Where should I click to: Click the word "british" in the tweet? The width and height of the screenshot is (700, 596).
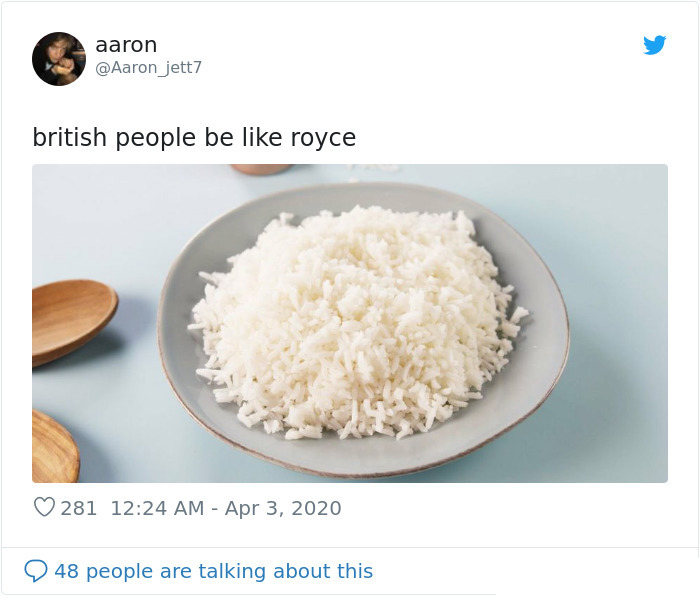click(70, 137)
